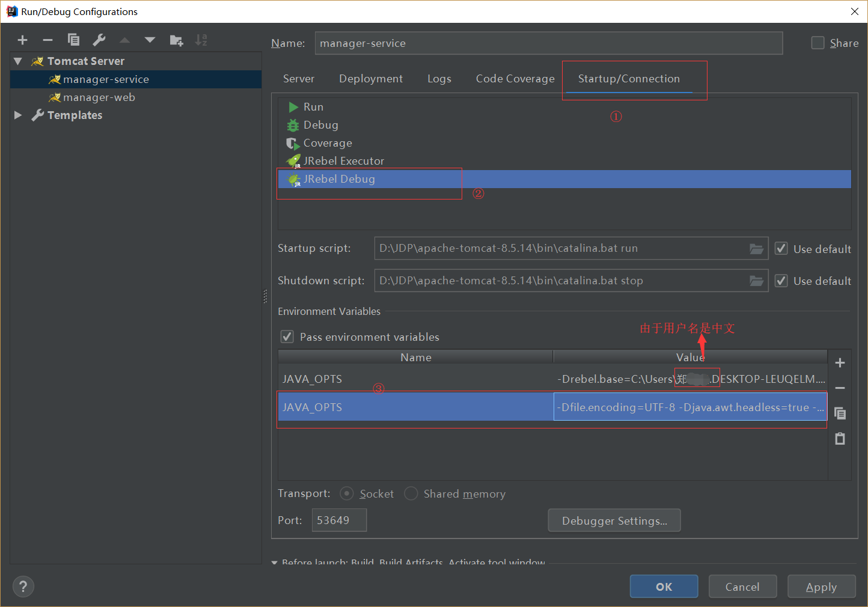
Task: Open help with question mark button
Action: [23, 587]
